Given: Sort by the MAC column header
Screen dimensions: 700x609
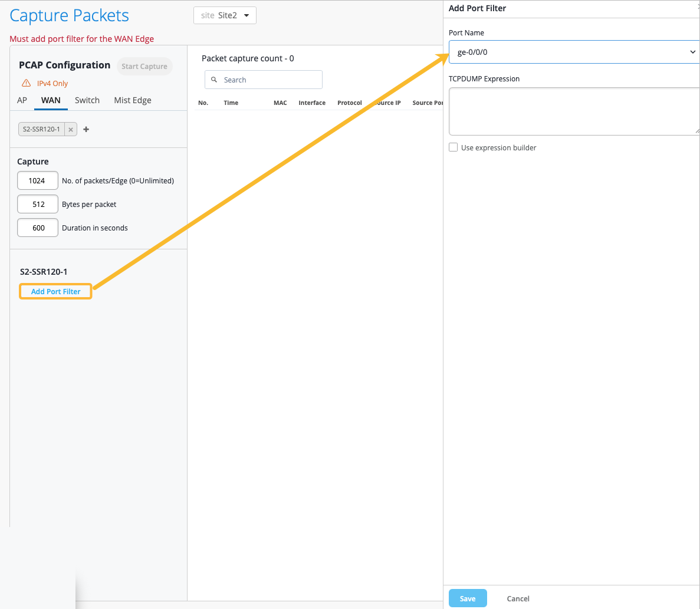Looking at the screenshot, I should point(280,103).
